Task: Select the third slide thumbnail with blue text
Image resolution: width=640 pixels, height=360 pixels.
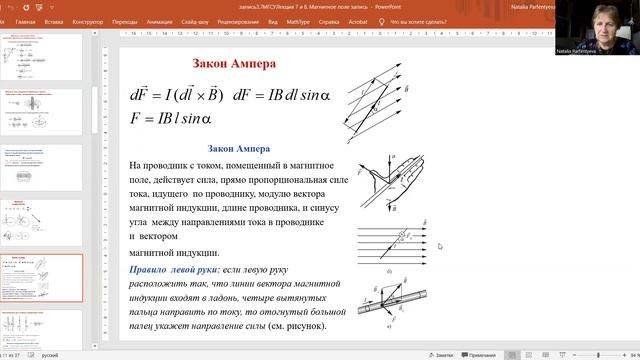Action: coord(42,167)
